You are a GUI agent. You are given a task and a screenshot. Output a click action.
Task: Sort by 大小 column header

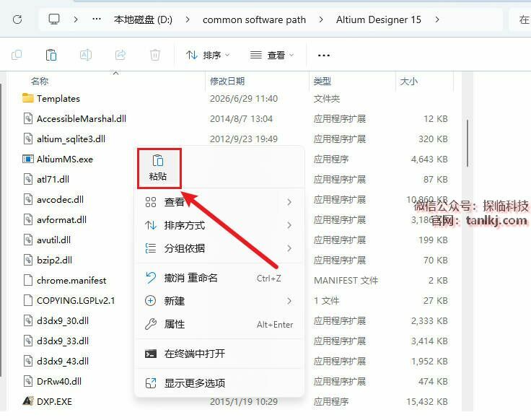(409, 82)
